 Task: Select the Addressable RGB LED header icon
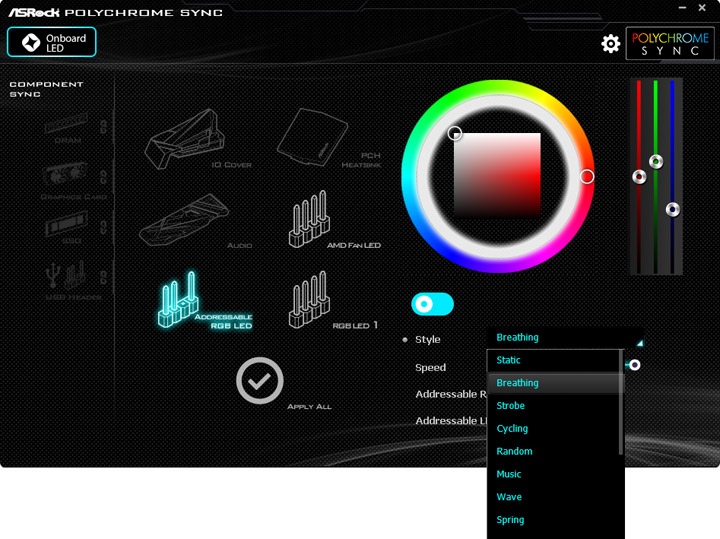tap(178, 299)
